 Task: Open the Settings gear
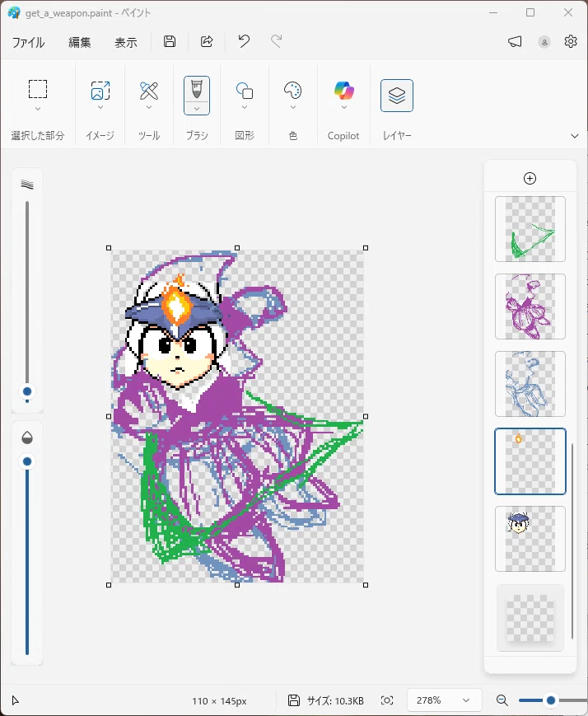pyautogui.click(x=571, y=41)
